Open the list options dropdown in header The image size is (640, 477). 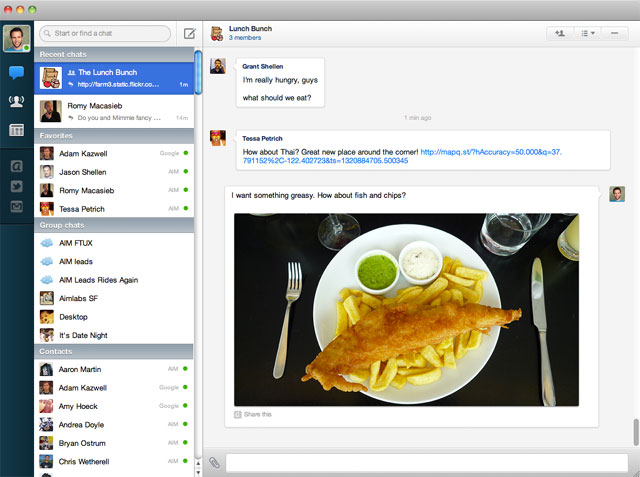(x=587, y=33)
